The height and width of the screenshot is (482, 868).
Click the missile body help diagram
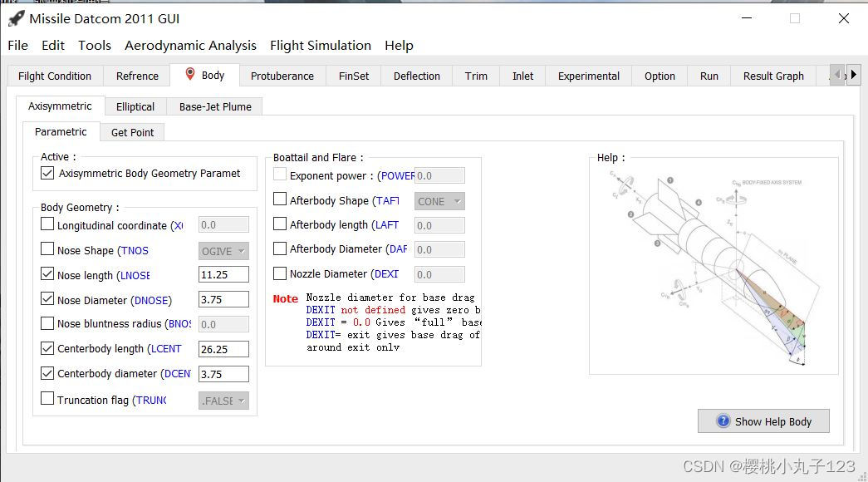click(714, 268)
